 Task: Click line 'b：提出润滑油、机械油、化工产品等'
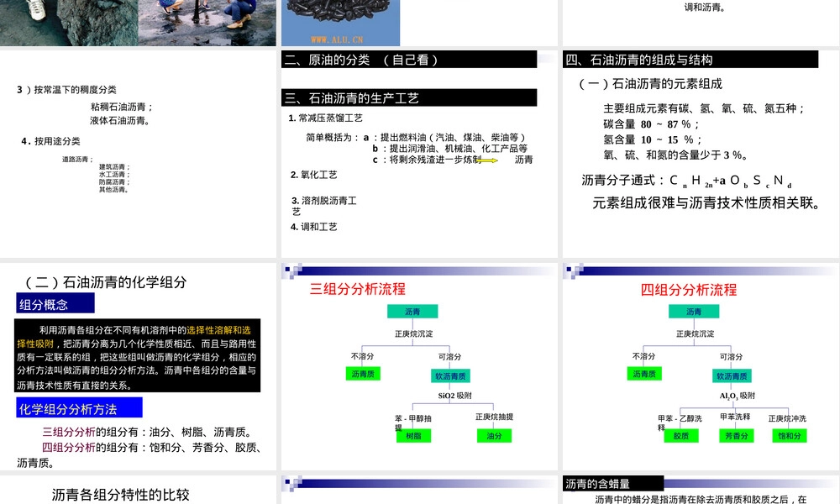coord(450,149)
